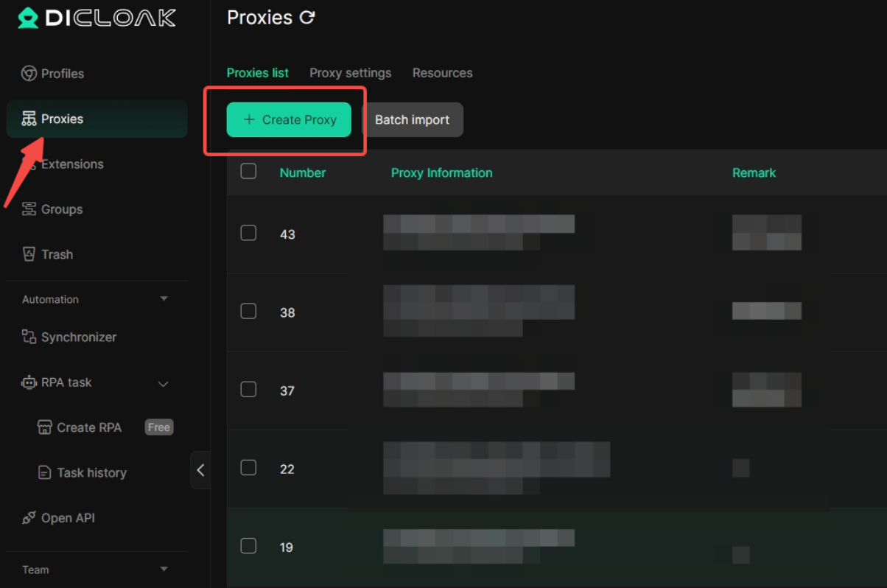The width and height of the screenshot is (887, 588).
Task: Click the number 37 cell
Action: coord(287,391)
